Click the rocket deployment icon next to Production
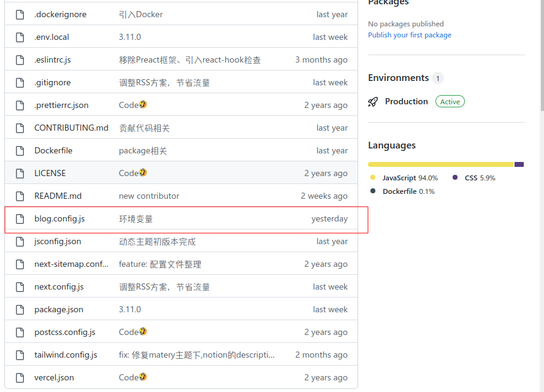The height and width of the screenshot is (392, 544). (373, 101)
